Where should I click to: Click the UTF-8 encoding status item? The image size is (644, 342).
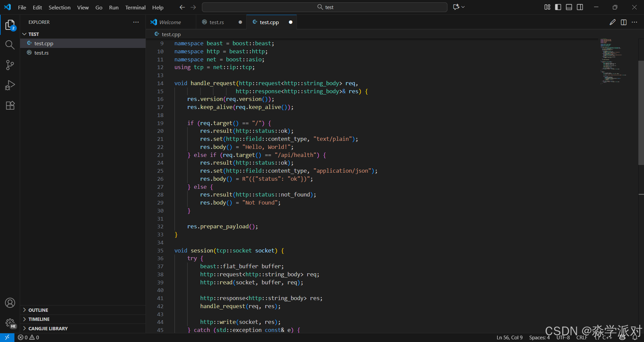[x=563, y=337]
